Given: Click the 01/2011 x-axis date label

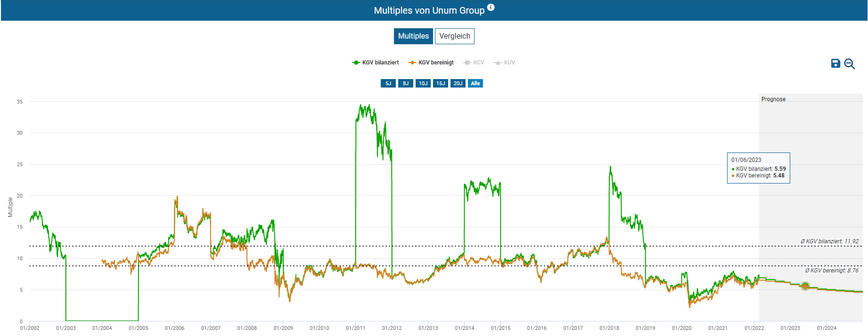Looking at the screenshot, I should 355,328.
